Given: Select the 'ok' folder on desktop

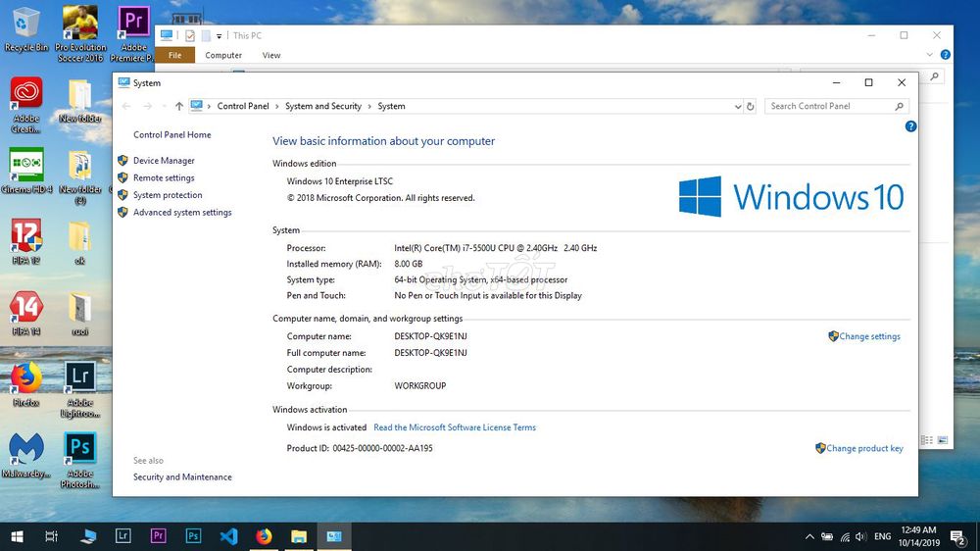Looking at the screenshot, I should click(x=80, y=243).
